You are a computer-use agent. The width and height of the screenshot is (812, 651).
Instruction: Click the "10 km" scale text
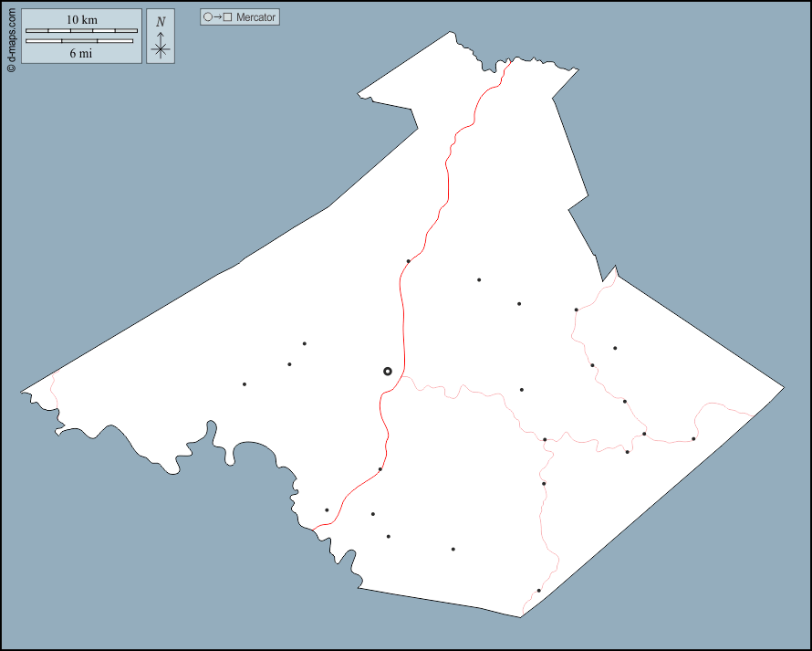tap(81, 20)
